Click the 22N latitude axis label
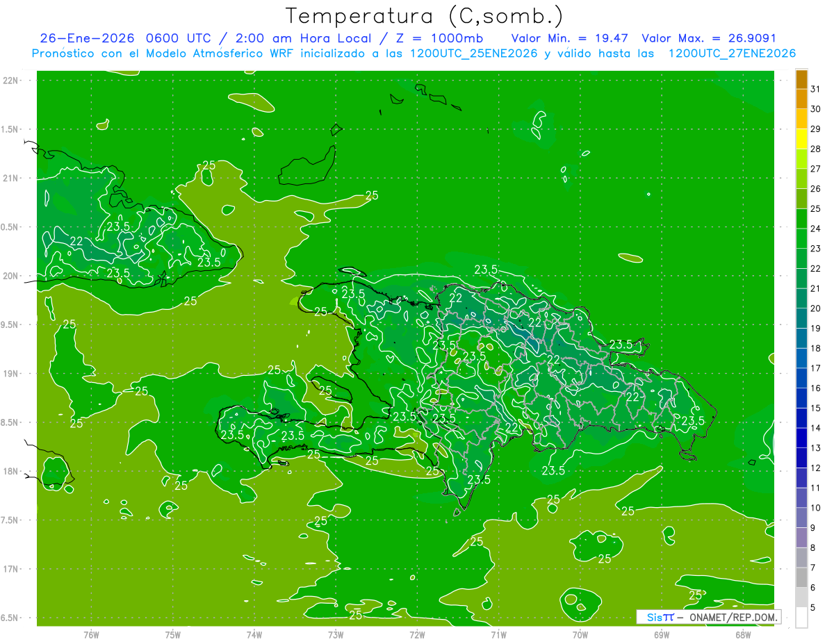 point(11,81)
